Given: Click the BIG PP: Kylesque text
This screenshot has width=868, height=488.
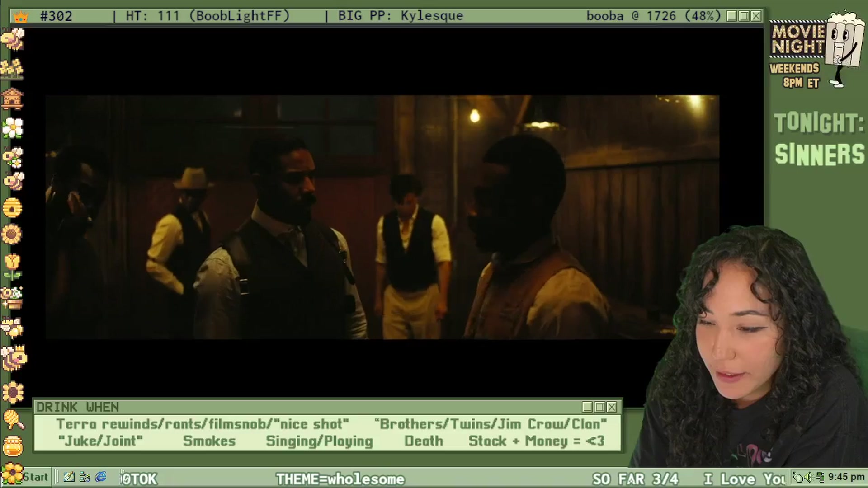Looking at the screenshot, I should tap(401, 16).
